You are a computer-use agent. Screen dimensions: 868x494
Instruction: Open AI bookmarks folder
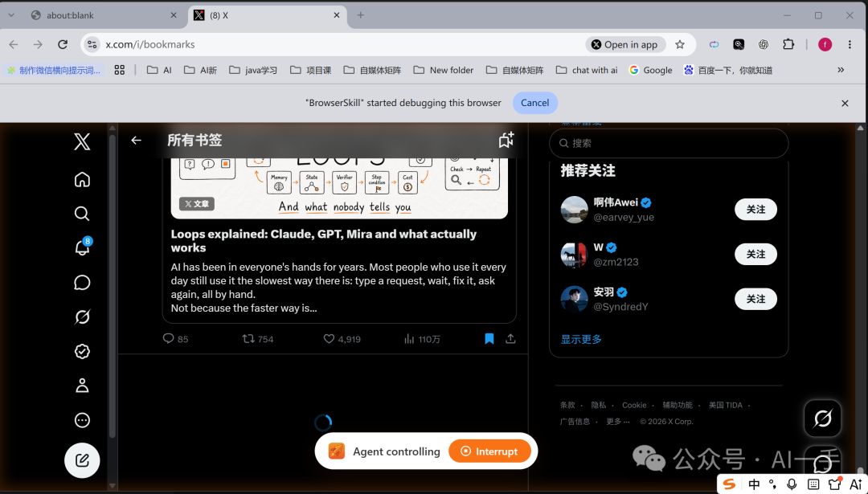pyautogui.click(x=159, y=70)
